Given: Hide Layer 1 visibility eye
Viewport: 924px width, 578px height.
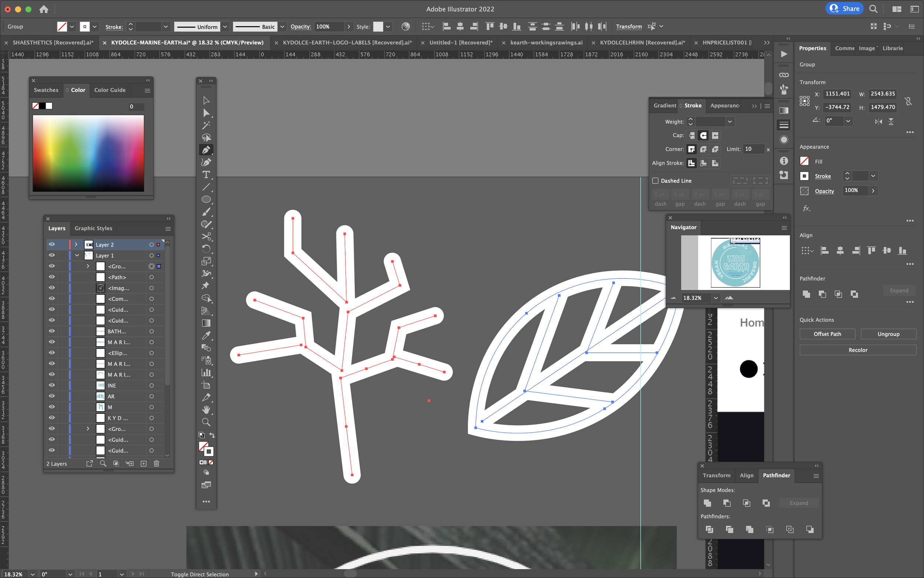Looking at the screenshot, I should (x=52, y=256).
